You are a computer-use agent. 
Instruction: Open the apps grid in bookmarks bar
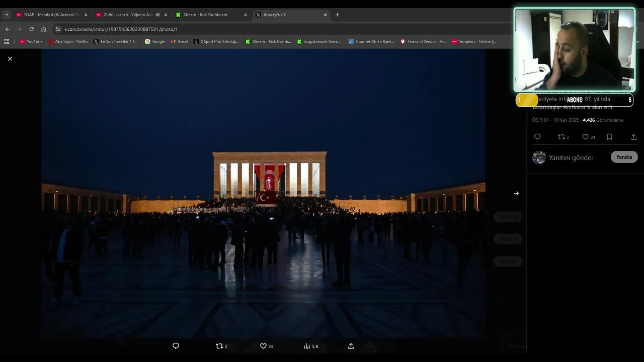pos(7,42)
